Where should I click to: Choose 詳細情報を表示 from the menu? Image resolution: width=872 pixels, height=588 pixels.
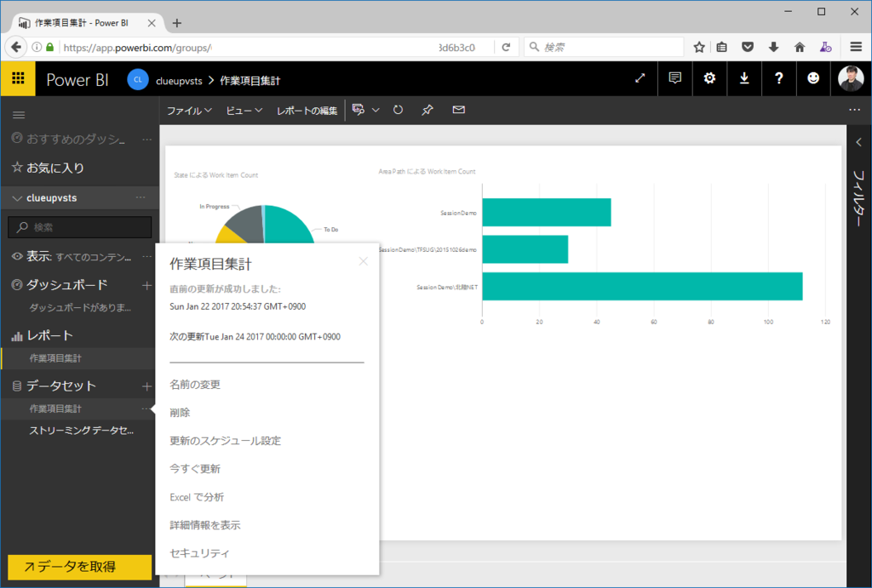coord(205,525)
